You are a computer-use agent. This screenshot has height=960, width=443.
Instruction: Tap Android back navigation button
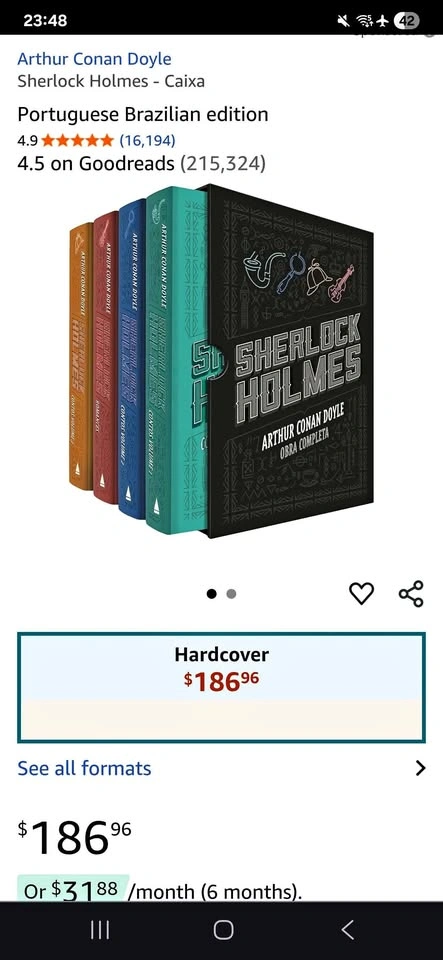(x=347, y=930)
